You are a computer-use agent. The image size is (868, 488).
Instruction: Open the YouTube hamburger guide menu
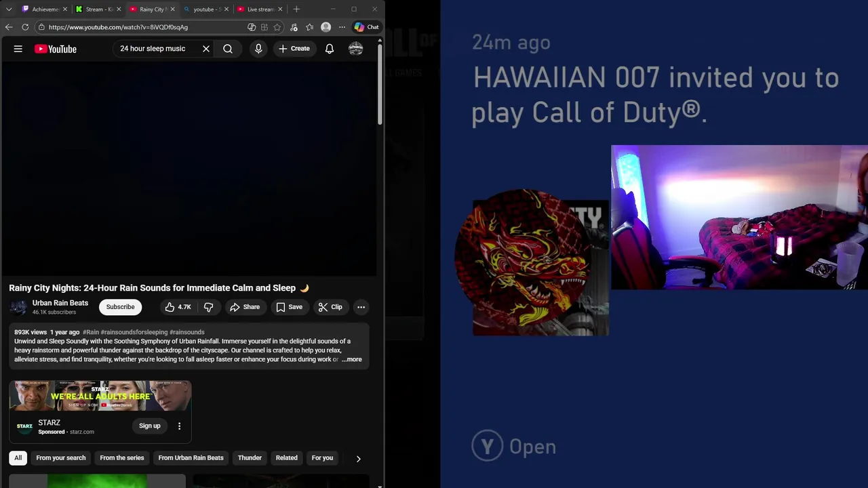coord(18,49)
